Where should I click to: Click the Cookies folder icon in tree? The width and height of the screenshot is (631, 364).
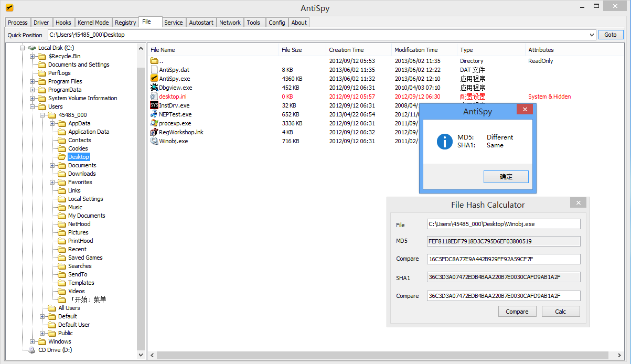[62, 148]
